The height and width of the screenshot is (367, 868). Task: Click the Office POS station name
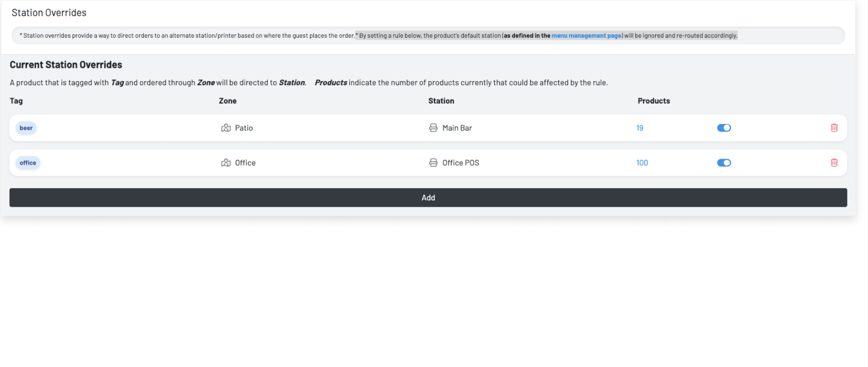461,163
